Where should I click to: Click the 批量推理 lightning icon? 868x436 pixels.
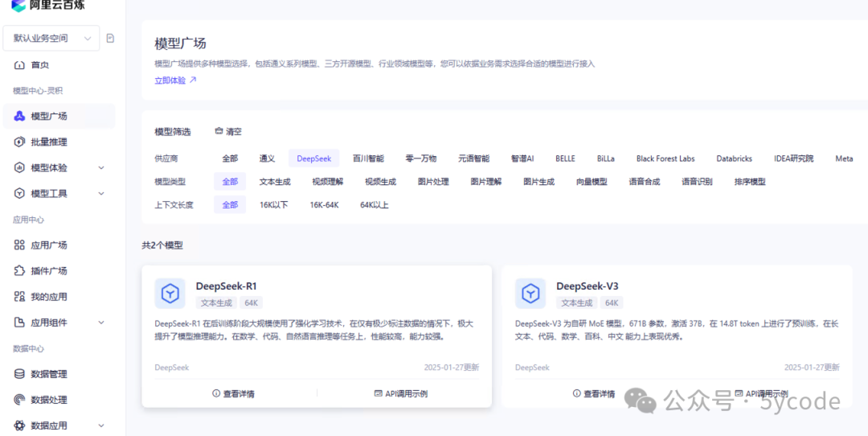[19, 142]
